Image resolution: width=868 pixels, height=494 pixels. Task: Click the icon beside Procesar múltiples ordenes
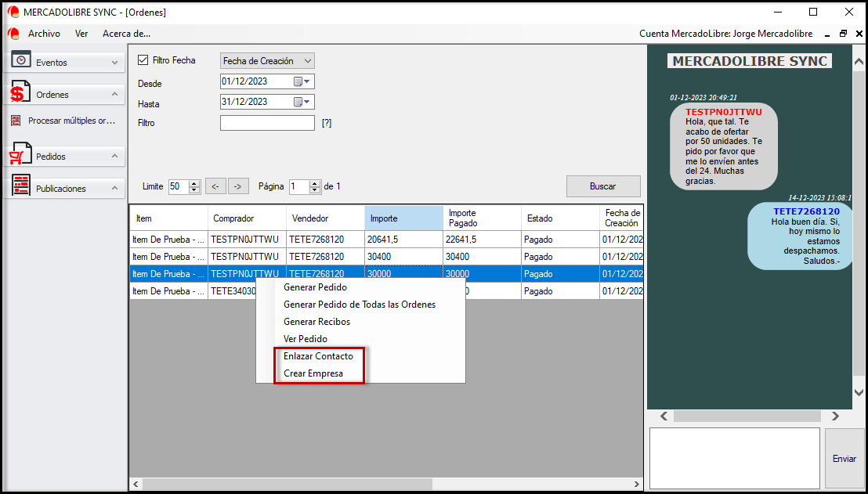[x=16, y=120]
